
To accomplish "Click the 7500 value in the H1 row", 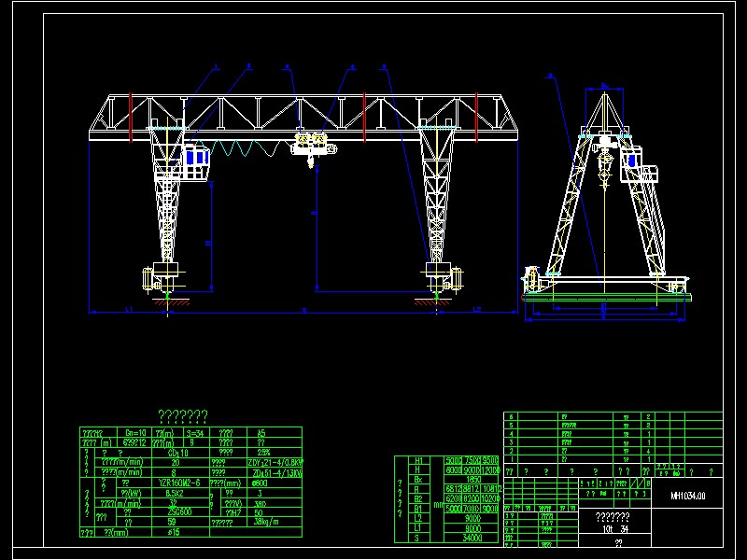I will point(472,460).
